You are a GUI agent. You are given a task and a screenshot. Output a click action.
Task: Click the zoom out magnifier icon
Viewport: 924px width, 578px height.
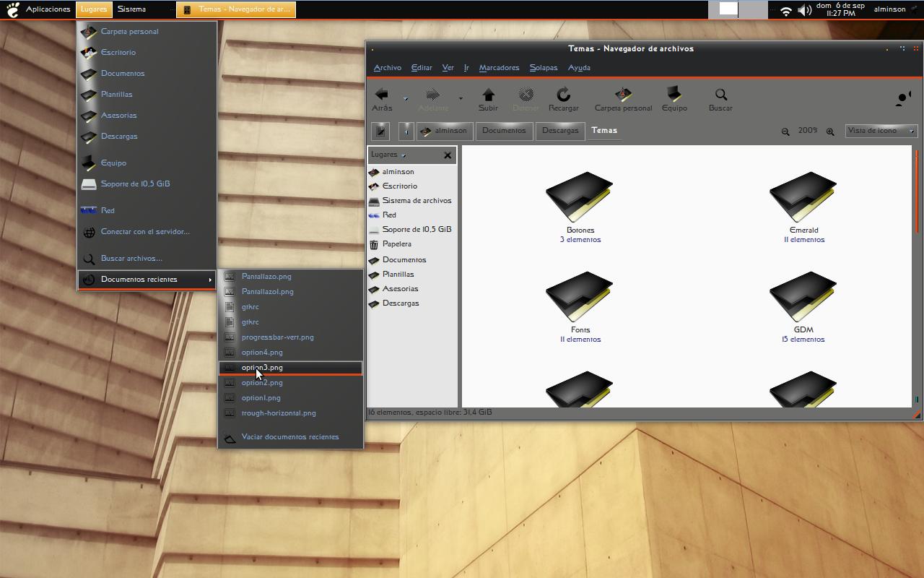pos(785,131)
